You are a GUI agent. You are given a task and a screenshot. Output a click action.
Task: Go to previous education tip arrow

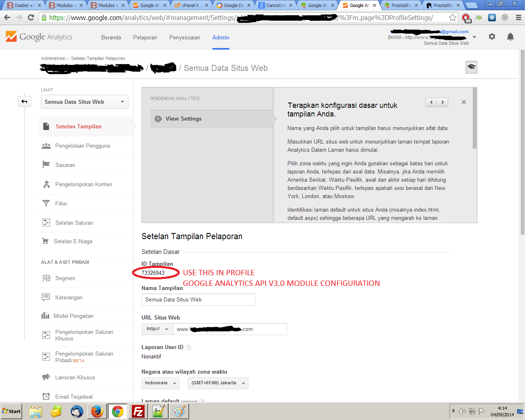431,102
